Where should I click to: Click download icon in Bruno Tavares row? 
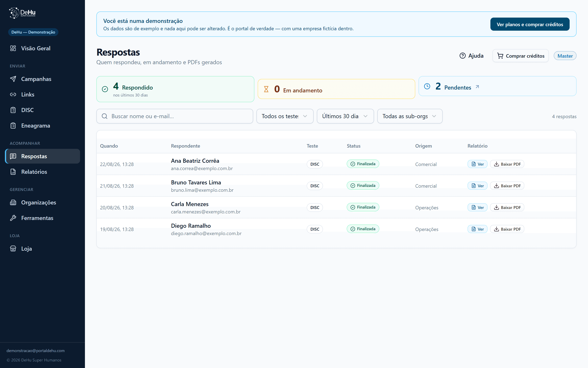[497, 186]
